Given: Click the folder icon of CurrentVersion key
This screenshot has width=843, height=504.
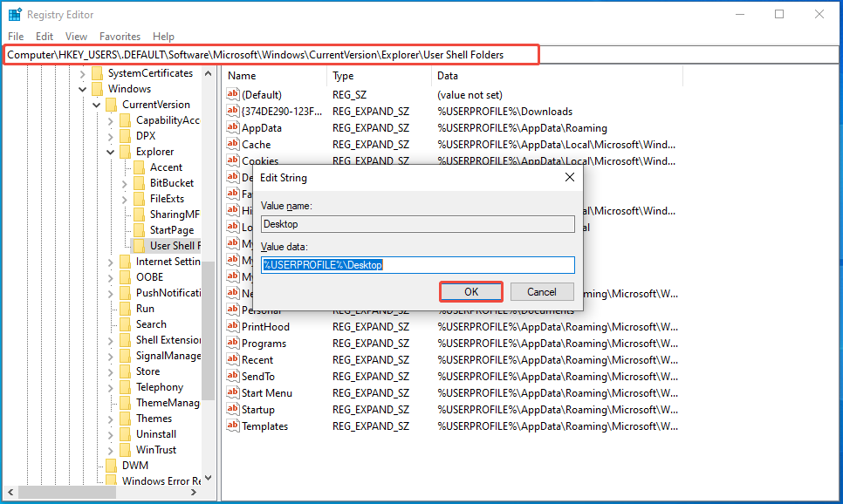Looking at the screenshot, I should pos(112,105).
